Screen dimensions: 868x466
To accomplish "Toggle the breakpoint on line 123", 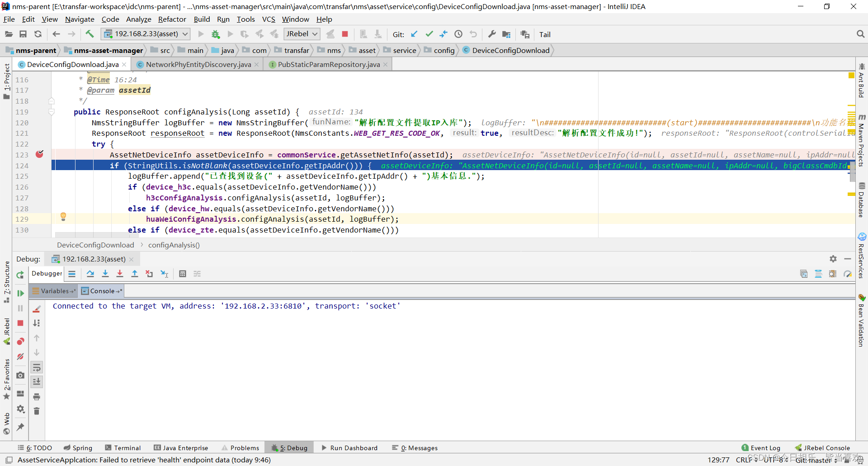I will click(39, 154).
